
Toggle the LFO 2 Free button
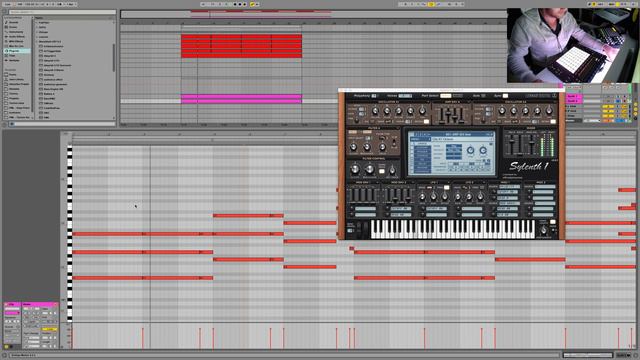point(482,187)
